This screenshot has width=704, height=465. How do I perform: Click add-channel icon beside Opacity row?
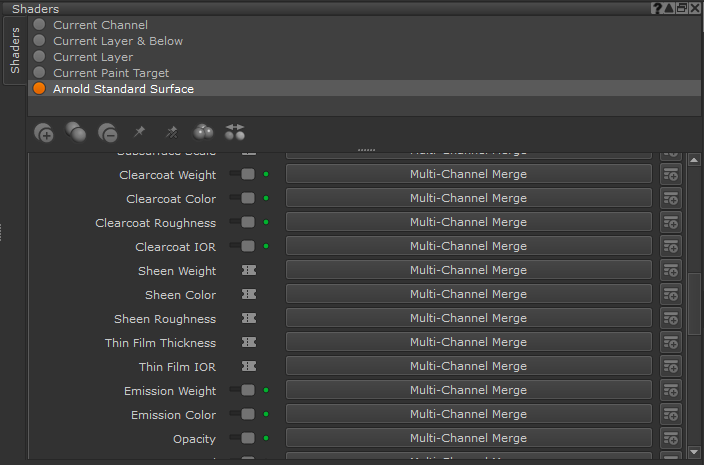[670, 438]
